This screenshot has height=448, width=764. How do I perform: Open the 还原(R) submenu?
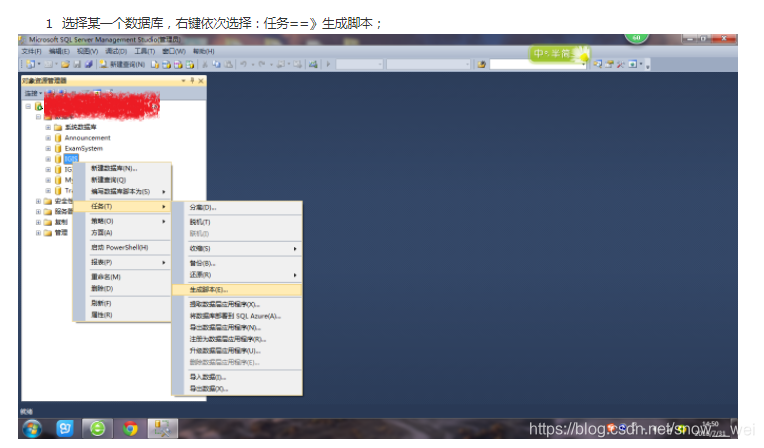tap(237, 275)
